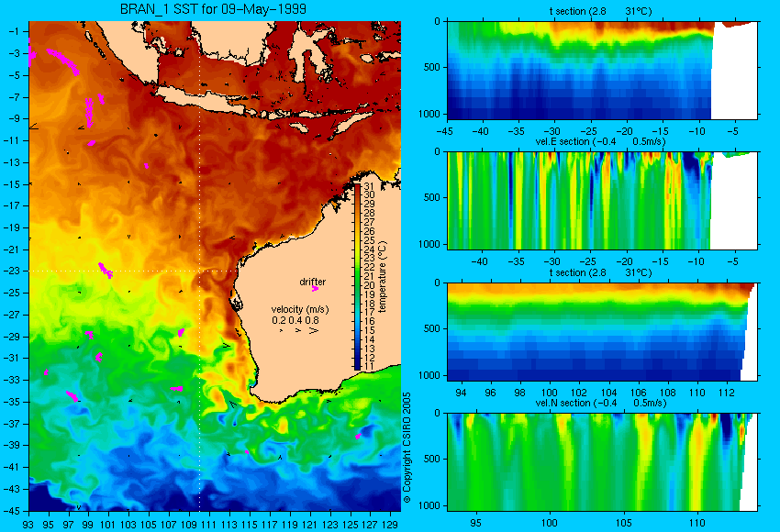The width and height of the screenshot is (780, 532).
Task: Open the latitude temperature section plot
Action: click(602, 70)
